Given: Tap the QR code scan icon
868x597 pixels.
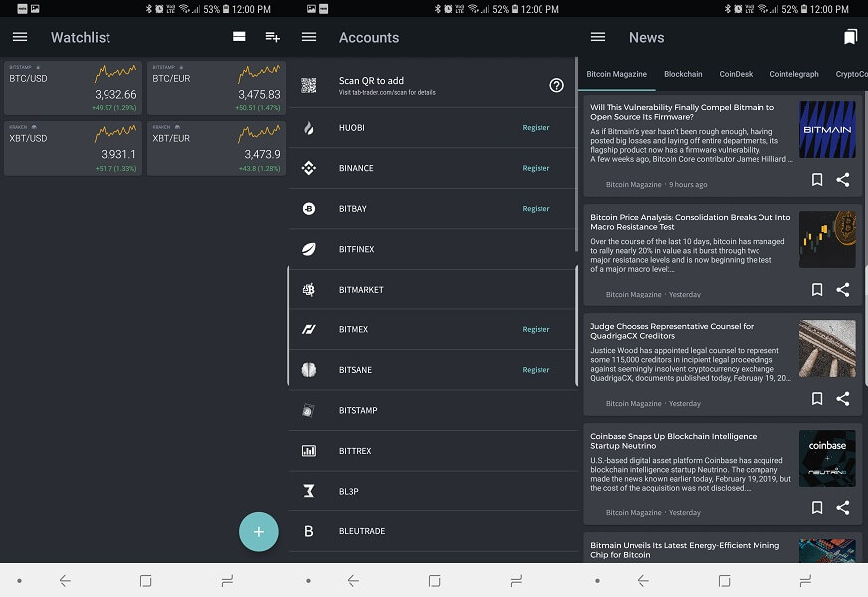Looking at the screenshot, I should pos(309,85).
